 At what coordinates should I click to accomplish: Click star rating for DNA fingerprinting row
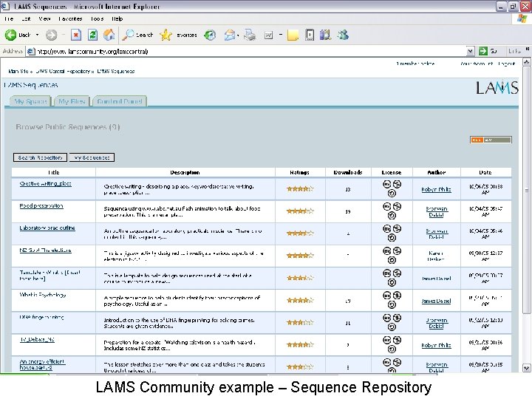coord(300,322)
